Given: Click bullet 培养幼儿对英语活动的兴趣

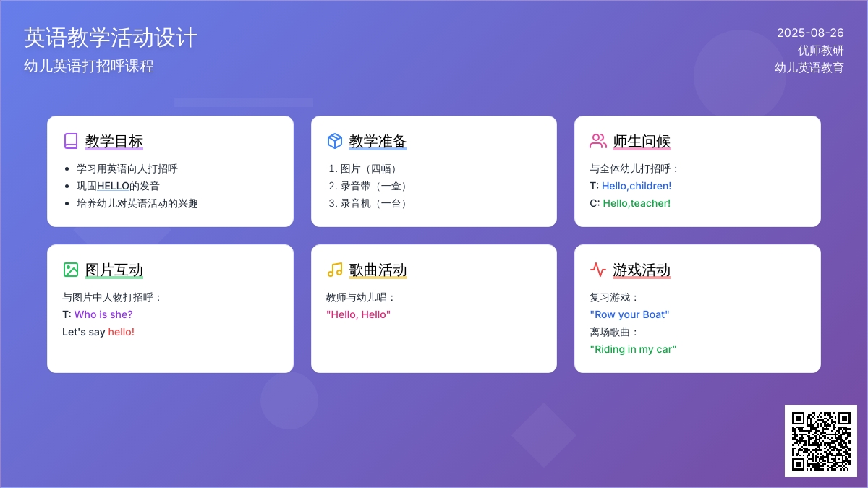Looking at the screenshot, I should click(x=137, y=203).
